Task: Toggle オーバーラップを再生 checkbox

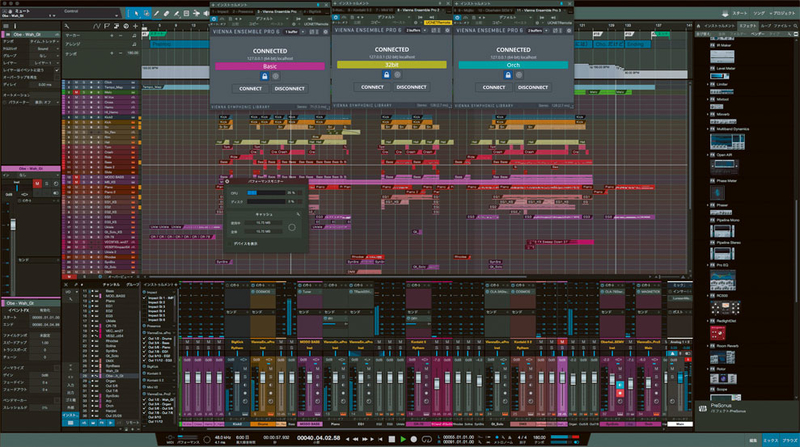Action: point(57,78)
